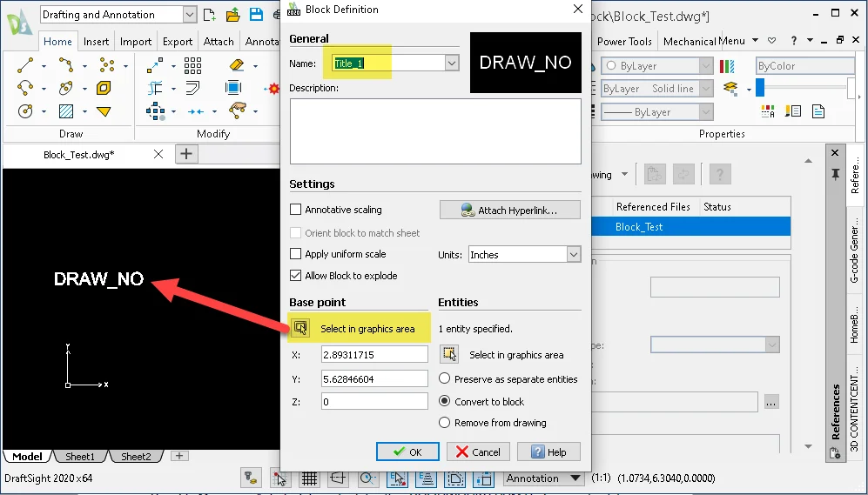Open the Pattern array tool
The image size is (868, 495).
pyautogui.click(x=192, y=65)
